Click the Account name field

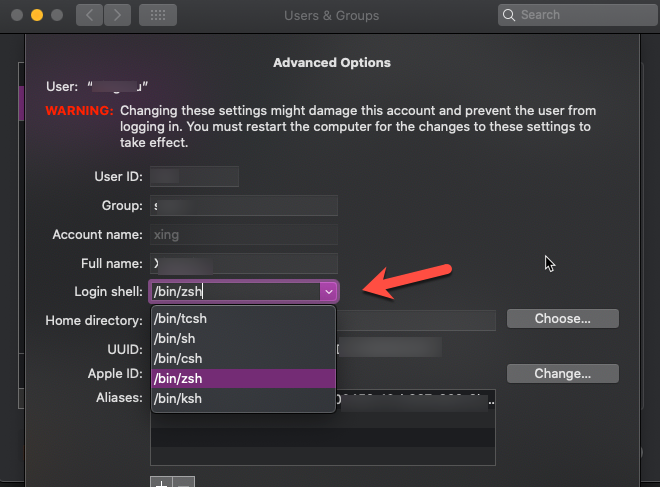click(244, 234)
